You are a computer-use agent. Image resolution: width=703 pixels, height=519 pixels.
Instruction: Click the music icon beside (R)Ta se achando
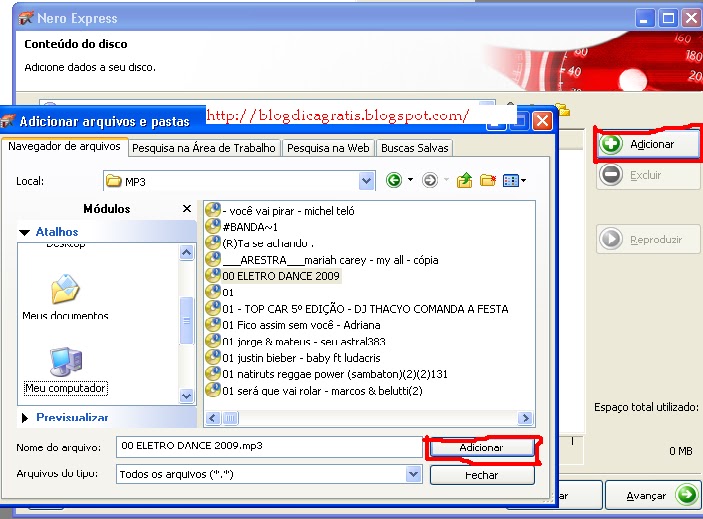(213, 242)
